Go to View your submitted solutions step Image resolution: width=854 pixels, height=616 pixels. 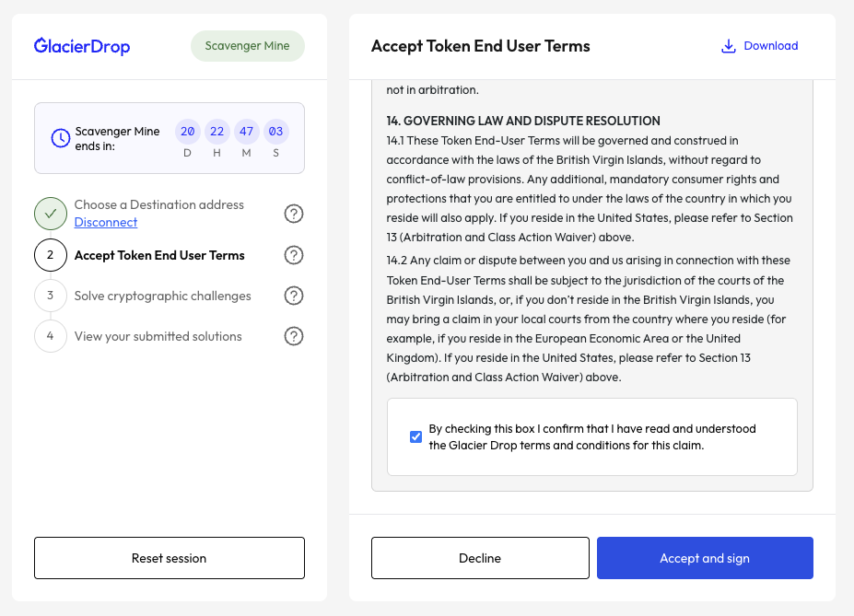click(158, 336)
